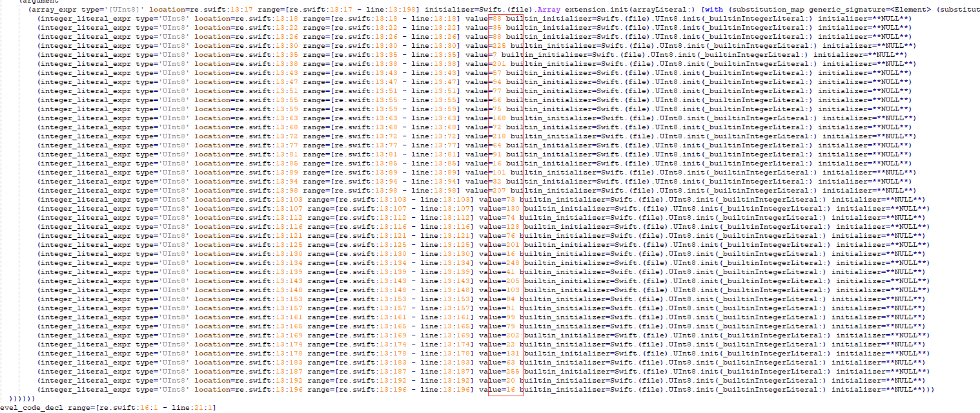Click value 73 in the 13:103 row

pos(510,200)
